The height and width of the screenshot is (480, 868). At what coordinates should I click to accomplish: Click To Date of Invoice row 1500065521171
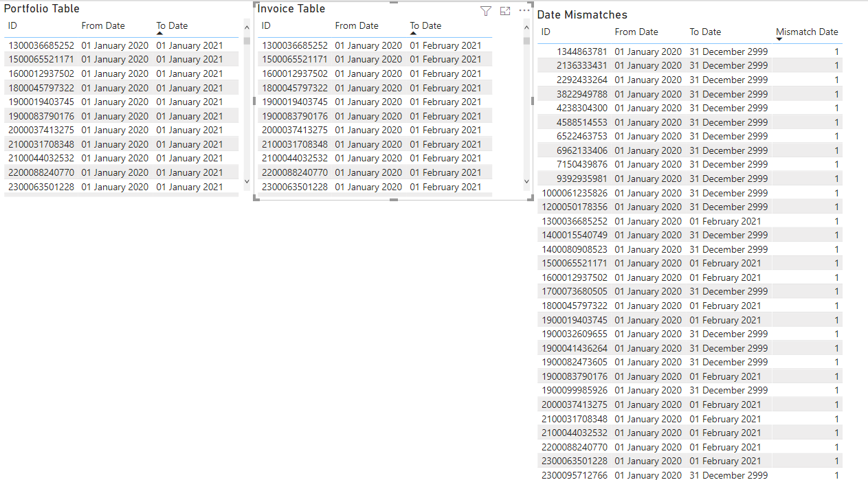click(x=446, y=60)
